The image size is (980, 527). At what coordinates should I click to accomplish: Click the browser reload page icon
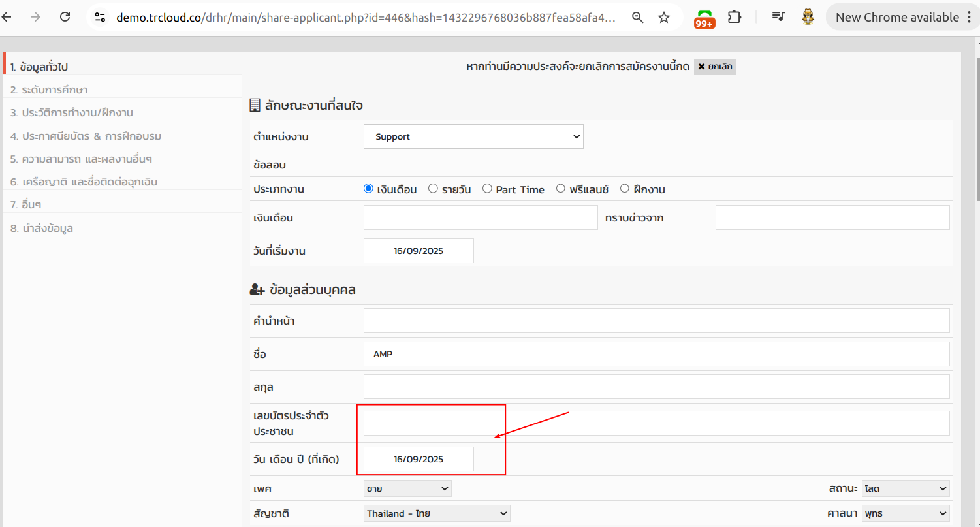click(65, 18)
